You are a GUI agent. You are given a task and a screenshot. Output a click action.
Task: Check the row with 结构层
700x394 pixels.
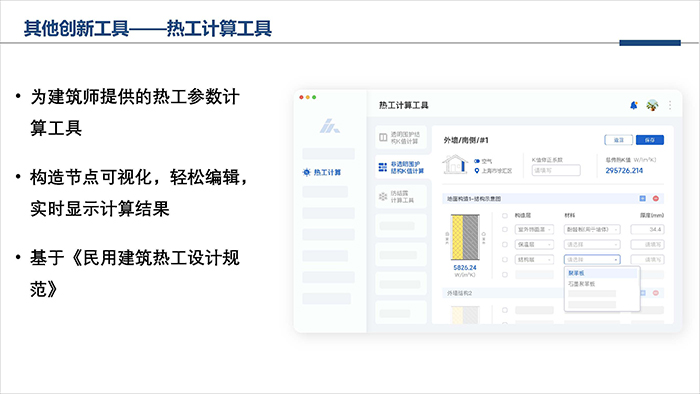(504, 259)
